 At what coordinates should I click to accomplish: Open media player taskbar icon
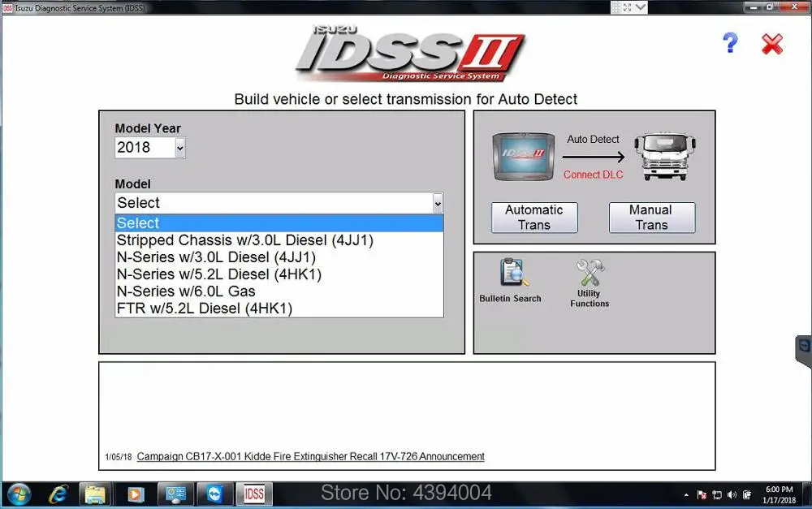point(135,494)
